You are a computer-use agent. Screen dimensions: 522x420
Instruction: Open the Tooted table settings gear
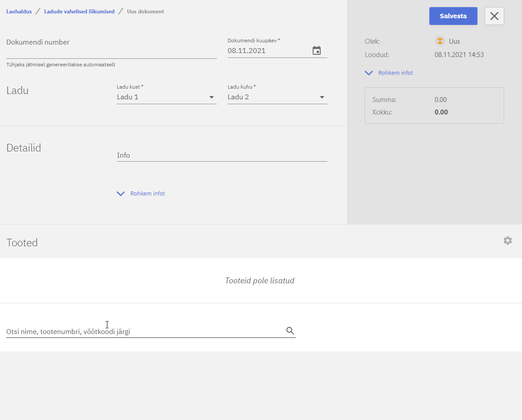click(507, 241)
